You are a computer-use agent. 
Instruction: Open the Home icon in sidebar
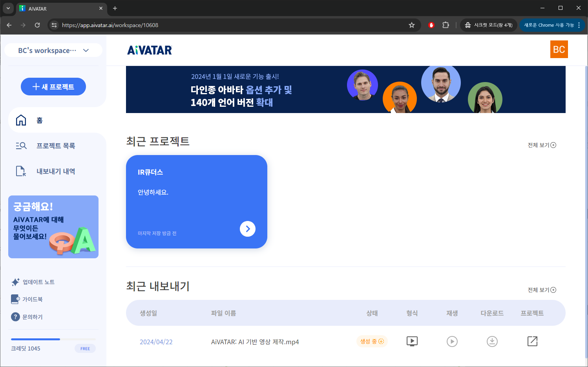coord(21,120)
